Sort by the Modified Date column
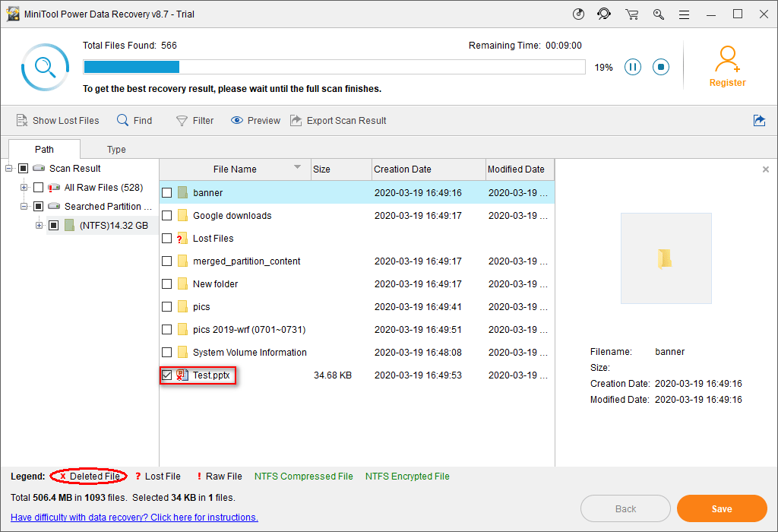 coord(520,169)
